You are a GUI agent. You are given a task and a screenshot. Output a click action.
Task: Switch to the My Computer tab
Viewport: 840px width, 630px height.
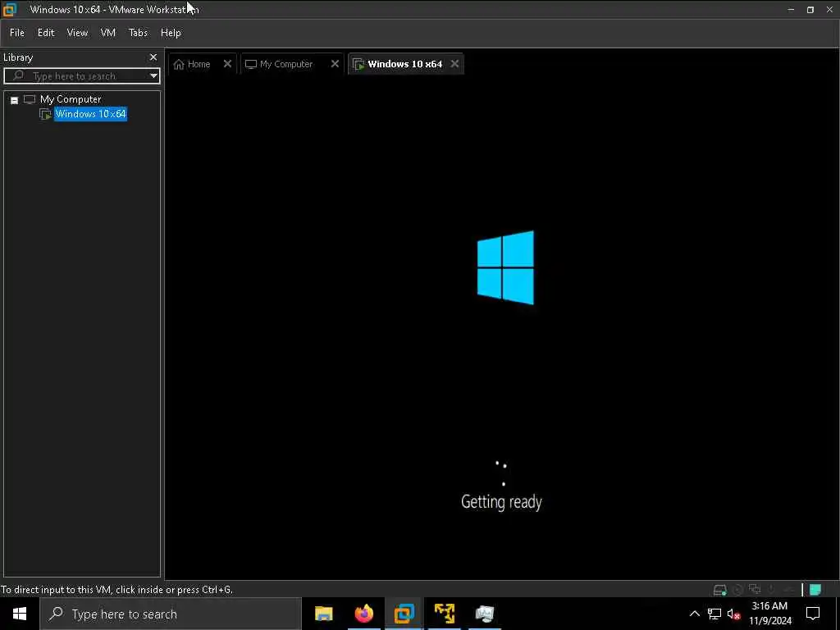click(286, 64)
